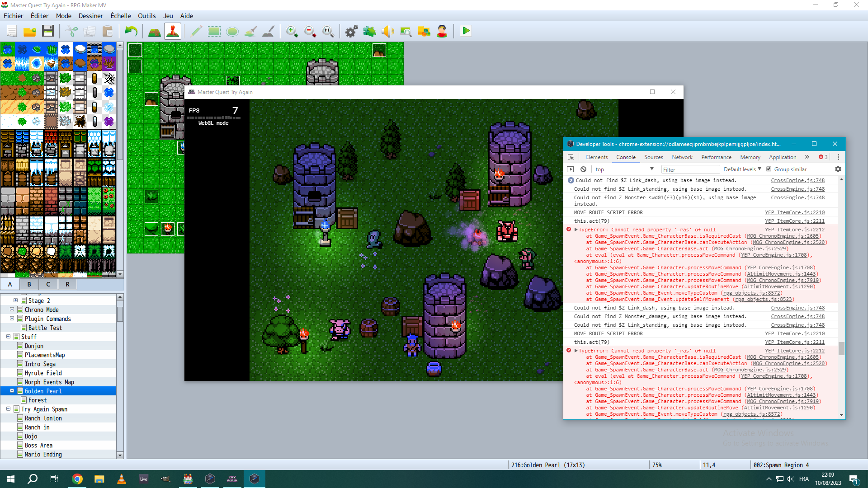
Task: Open the Character Generator icon
Action: 442,31
